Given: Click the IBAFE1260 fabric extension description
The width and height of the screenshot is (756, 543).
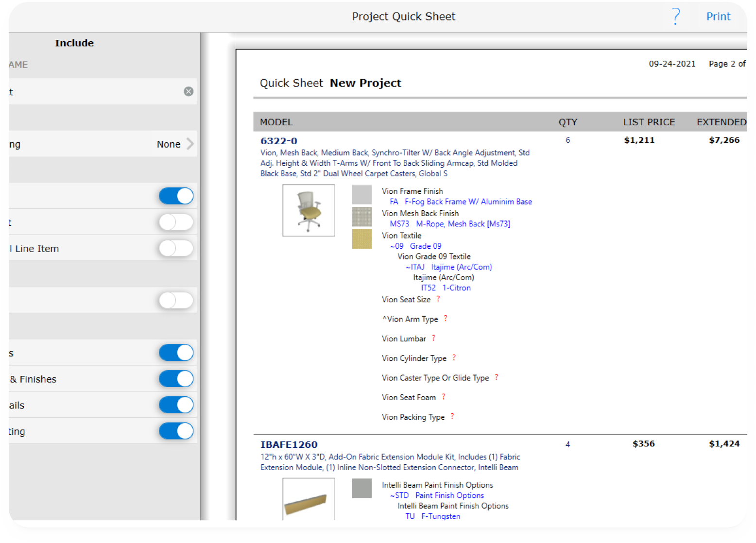Looking at the screenshot, I should 390,462.
